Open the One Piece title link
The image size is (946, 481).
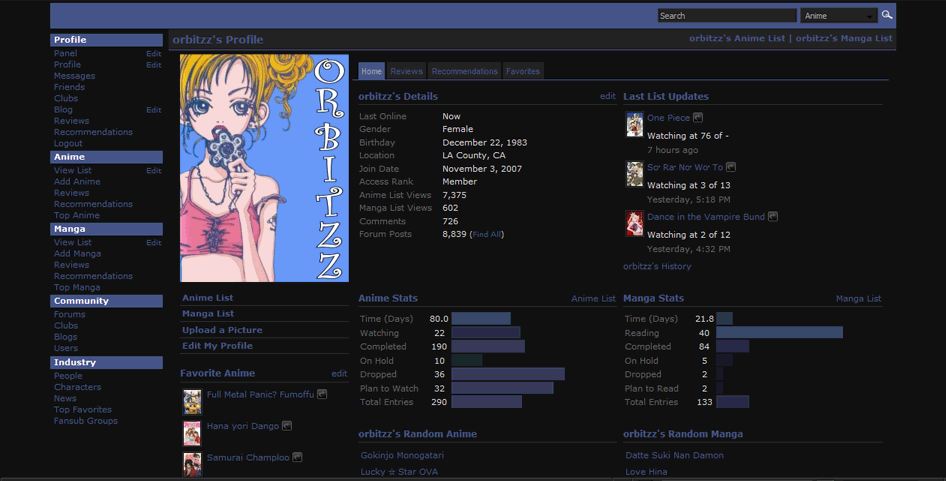point(668,118)
